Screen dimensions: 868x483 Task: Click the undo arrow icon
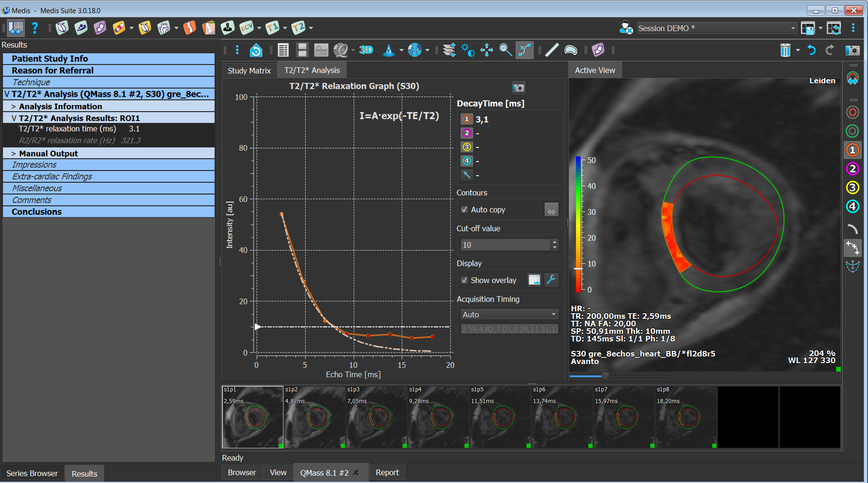(x=811, y=50)
